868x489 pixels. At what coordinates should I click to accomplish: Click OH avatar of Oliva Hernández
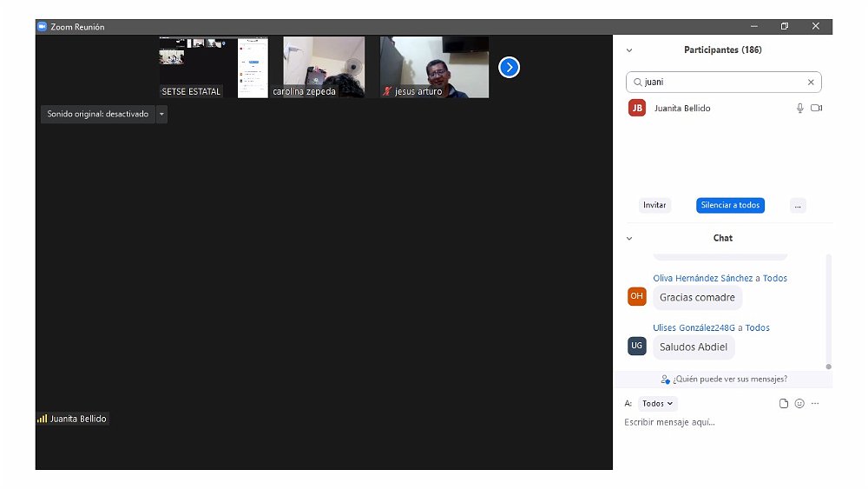coord(637,296)
